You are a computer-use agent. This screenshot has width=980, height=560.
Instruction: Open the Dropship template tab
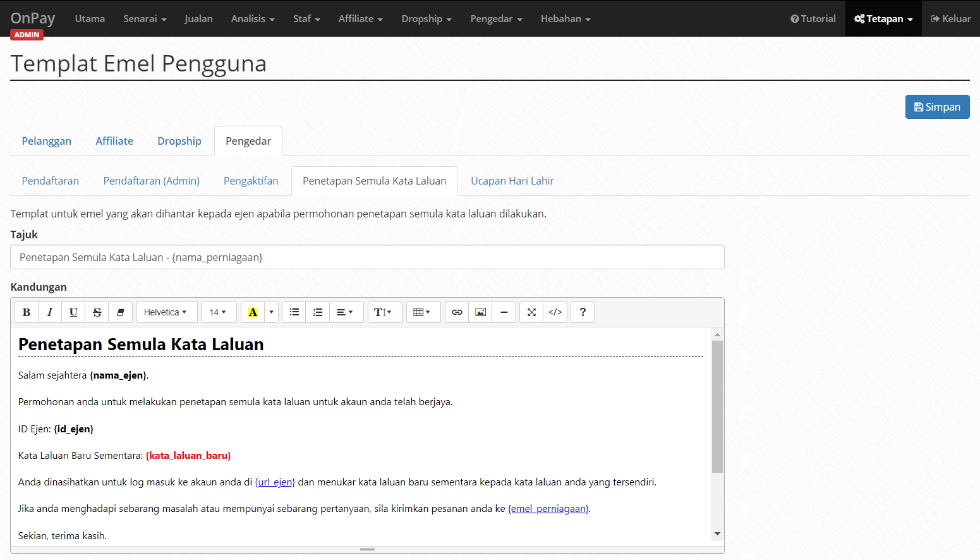click(x=179, y=141)
